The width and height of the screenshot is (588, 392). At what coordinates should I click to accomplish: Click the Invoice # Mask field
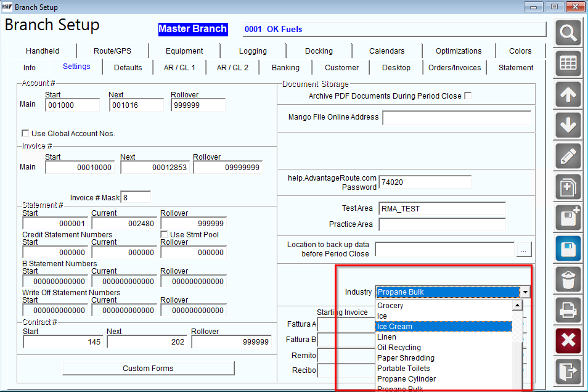click(x=136, y=197)
